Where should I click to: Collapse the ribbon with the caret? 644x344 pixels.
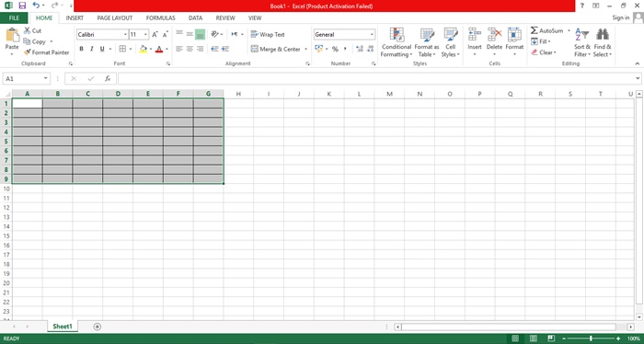[637, 63]
